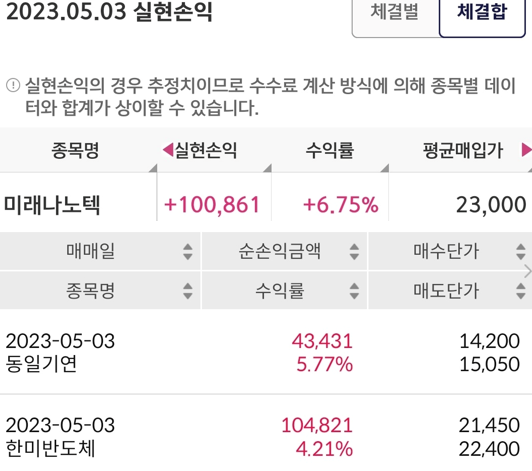Image resolution: width=532 pixels, height=471 pixels.
Task: Open the 한미반도체 trade entry
Action: click(x=266, y=437)
